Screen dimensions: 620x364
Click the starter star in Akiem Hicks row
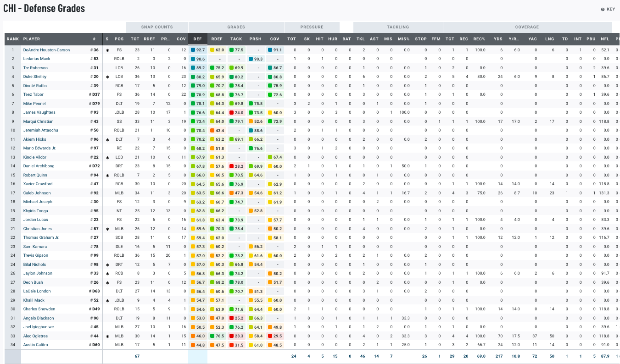click(x=107, y=139)
